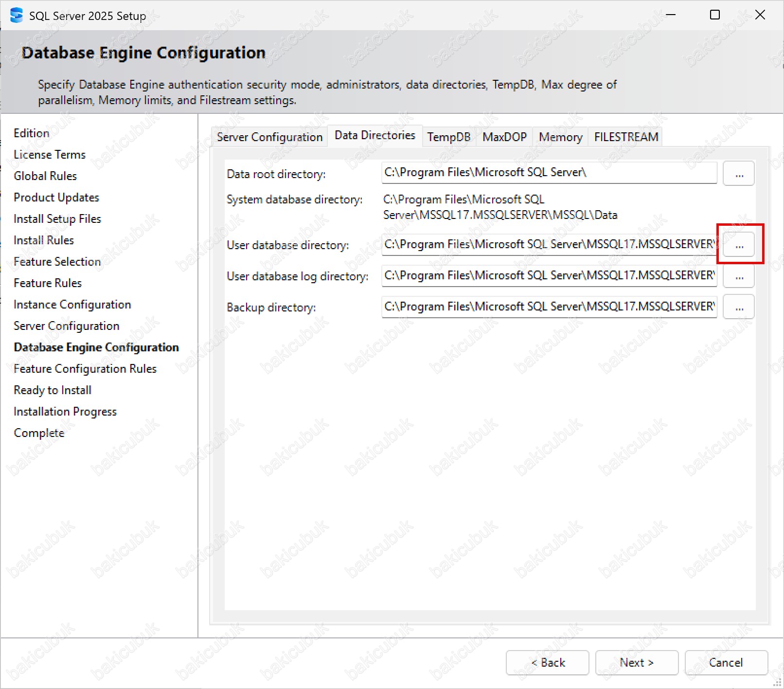This screenshot has width=784, height=689.
Task: Click inside the Backup directory path field
Action: 549,307
